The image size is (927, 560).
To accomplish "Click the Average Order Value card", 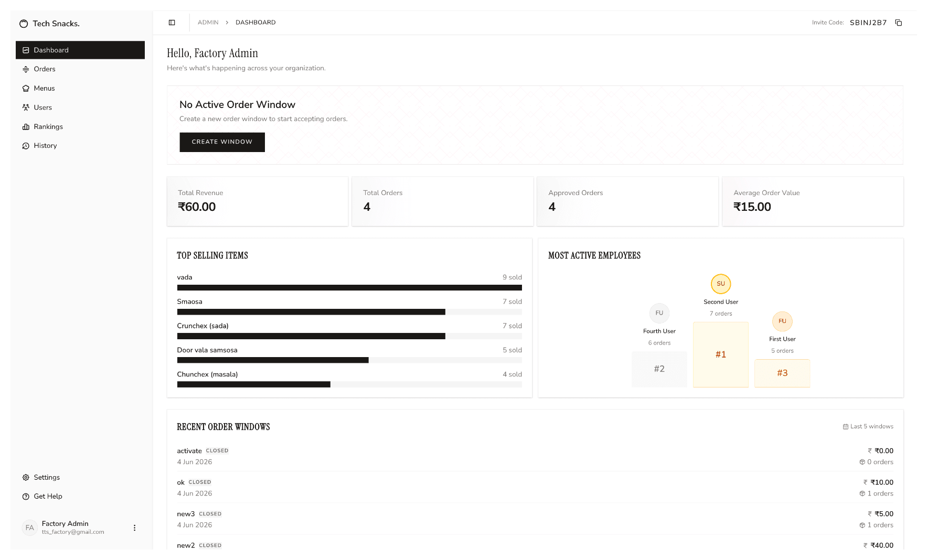I will [813, 201].
